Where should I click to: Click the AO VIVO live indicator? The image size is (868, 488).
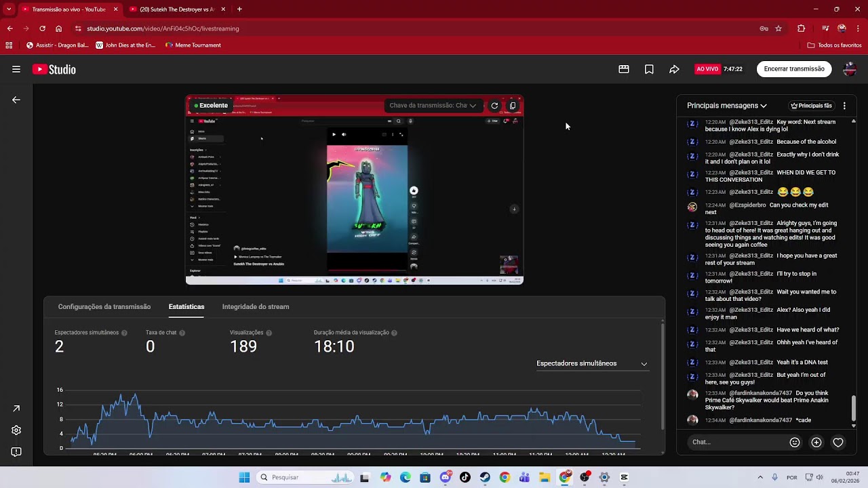coord(707,69)
